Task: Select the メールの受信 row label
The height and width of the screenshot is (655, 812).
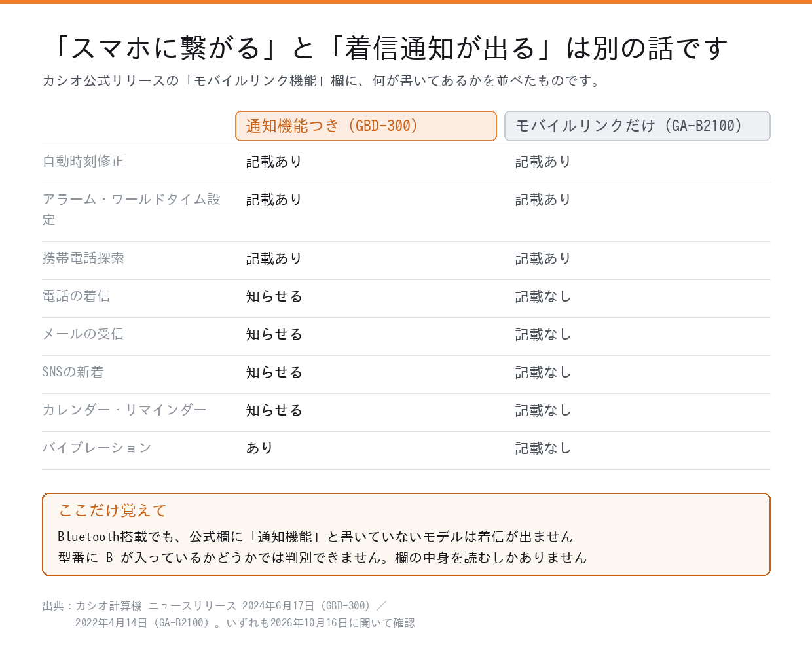Action: pos(83,334)
